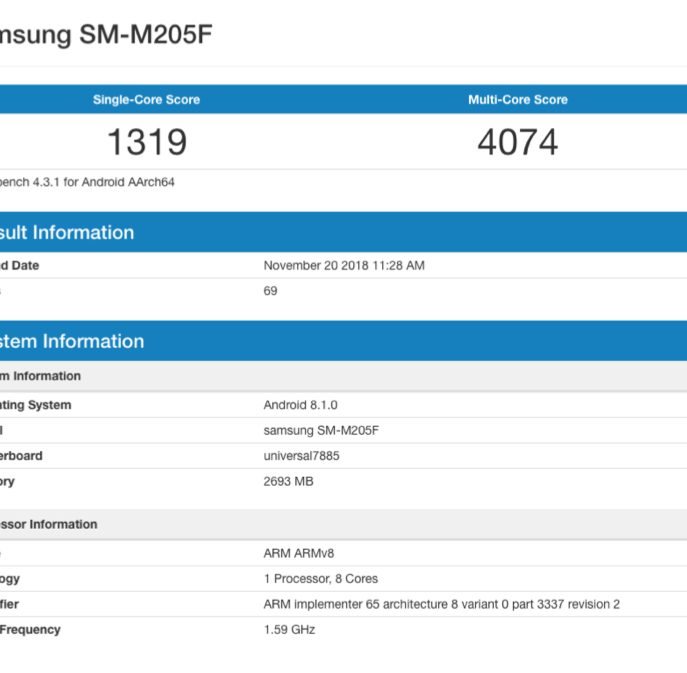Click the gray subheader row under System Information
Image resolution: width=687 pixels, height=673 pixels.
pos(40,376)
